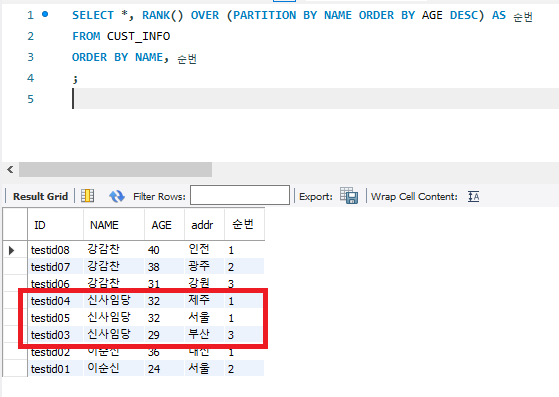The image size is (559, 397).
Task: Click the Export recordset icon
Action: click(x=349, y=195)
